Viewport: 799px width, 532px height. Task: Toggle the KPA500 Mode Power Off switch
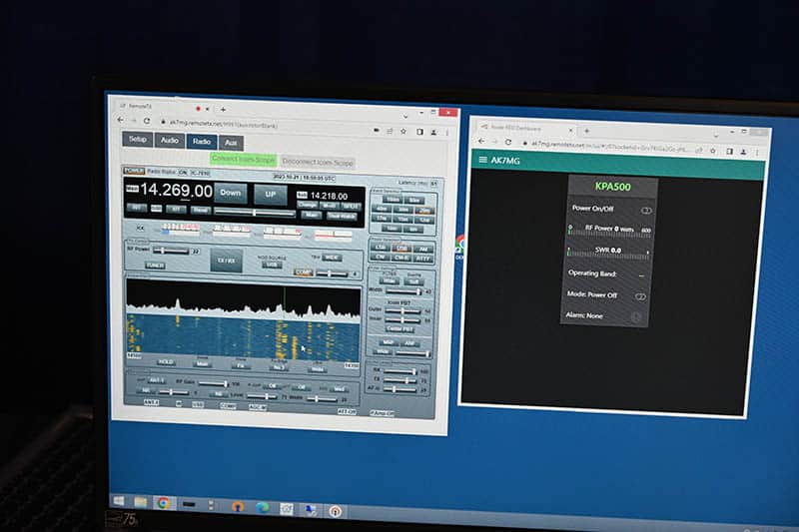pos(640,296)
